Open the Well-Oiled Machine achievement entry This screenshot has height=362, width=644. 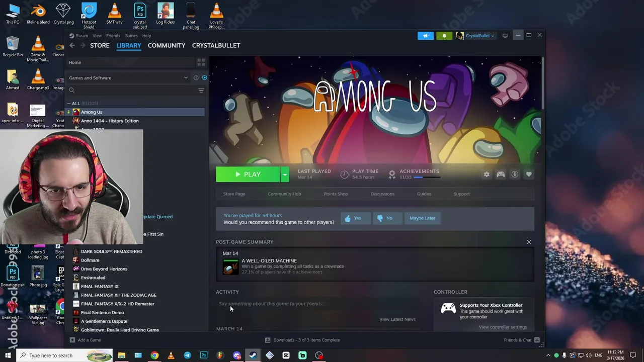[375, 266]
